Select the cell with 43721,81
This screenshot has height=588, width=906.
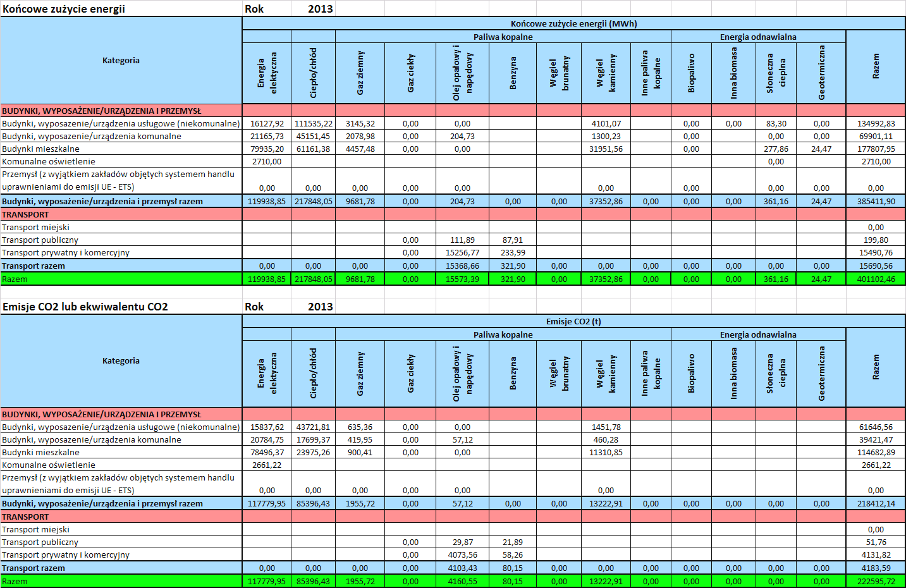click(x=313, y=427)
